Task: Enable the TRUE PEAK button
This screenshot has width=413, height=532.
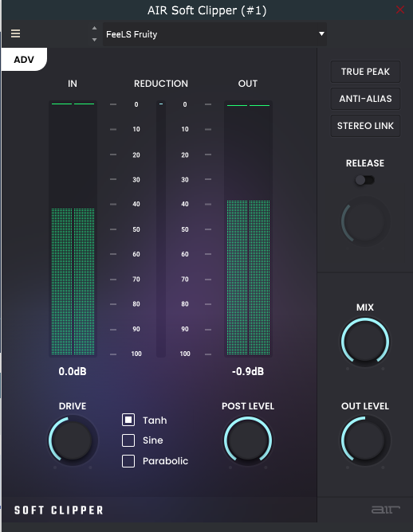Action: (365, 72)
